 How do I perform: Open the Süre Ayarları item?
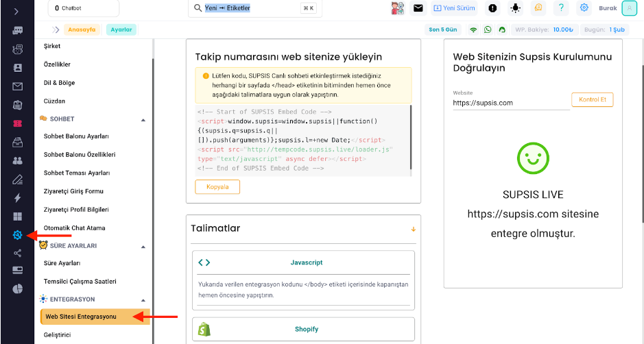62,263
